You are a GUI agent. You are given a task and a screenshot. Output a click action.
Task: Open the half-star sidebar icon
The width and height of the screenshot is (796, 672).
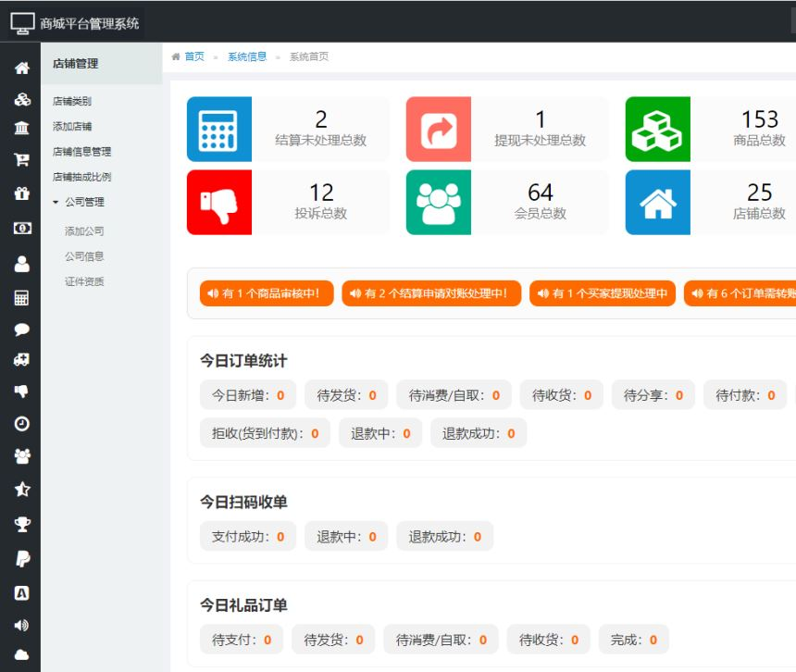click(22, 490)
